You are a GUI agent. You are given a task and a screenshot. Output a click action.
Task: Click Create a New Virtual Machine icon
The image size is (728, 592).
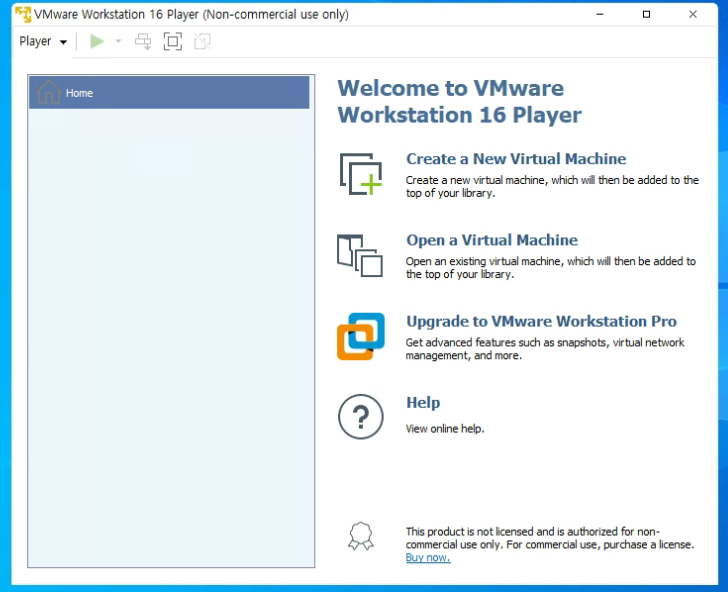click(x=361, y=174)
